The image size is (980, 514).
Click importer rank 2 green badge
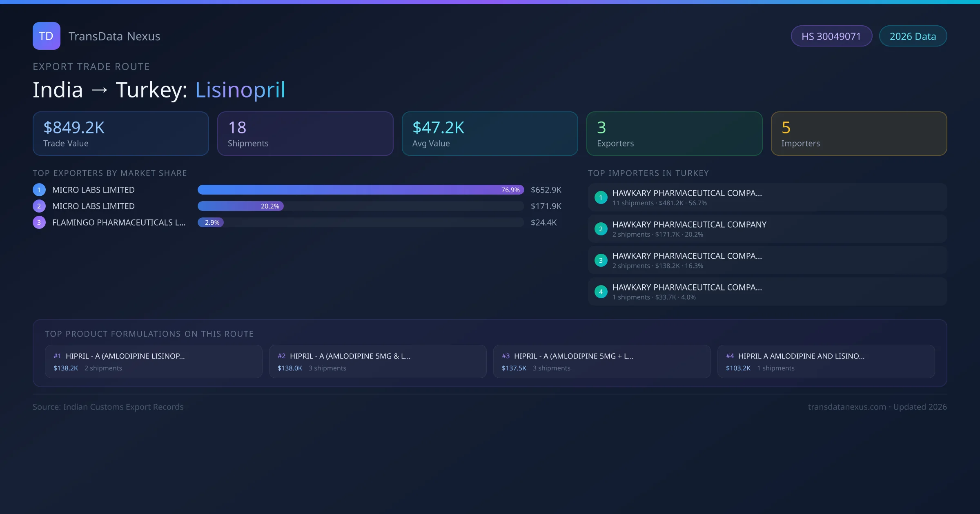point(601,229)
